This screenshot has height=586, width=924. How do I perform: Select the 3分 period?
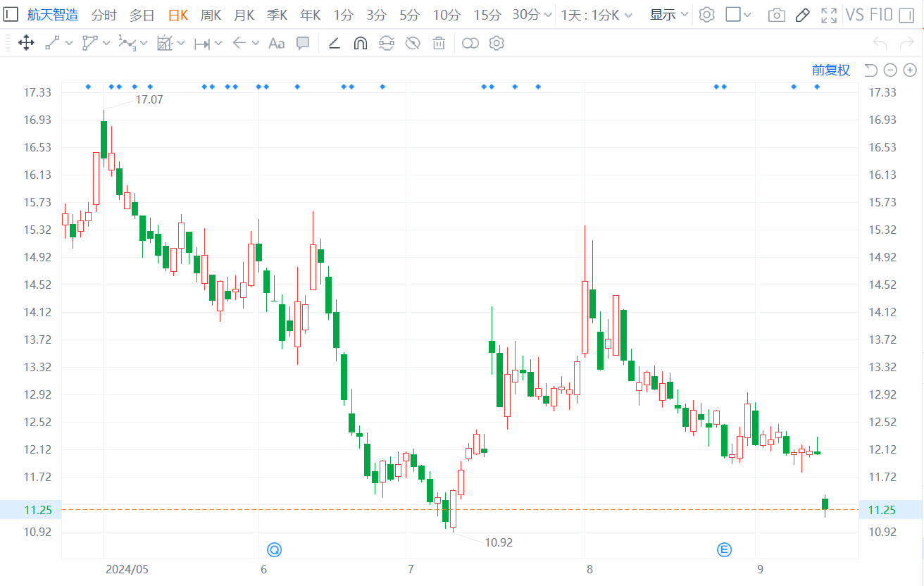376,15
